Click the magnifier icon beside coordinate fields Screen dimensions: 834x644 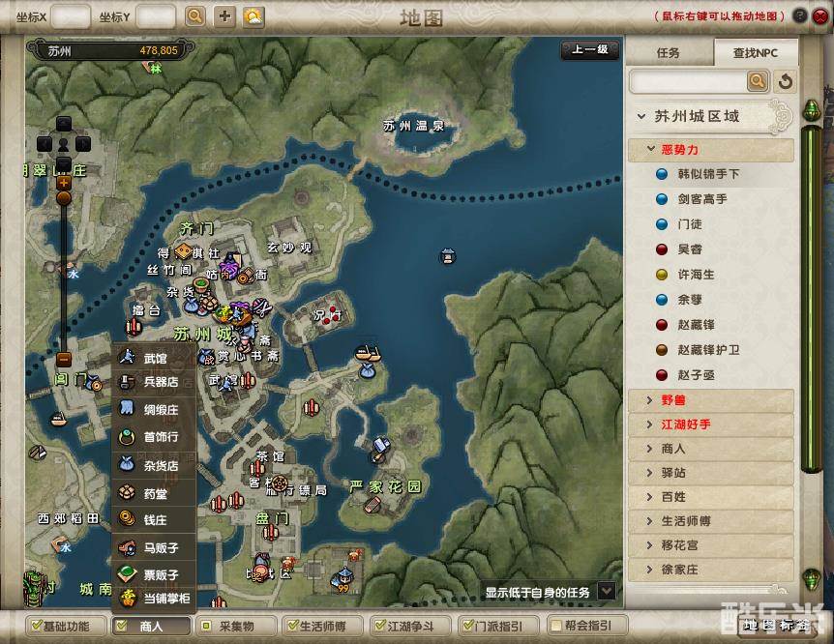pyautogui.click(x=195, y=16)
